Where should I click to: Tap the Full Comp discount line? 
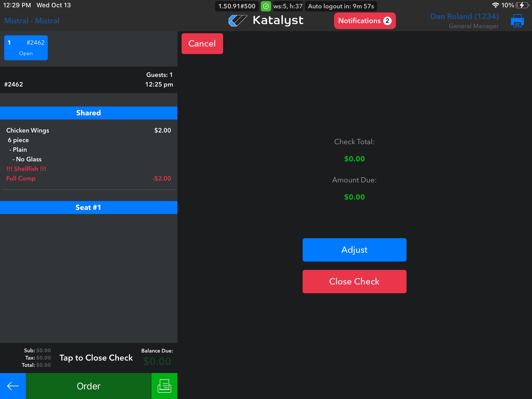(x=21, y=178)
